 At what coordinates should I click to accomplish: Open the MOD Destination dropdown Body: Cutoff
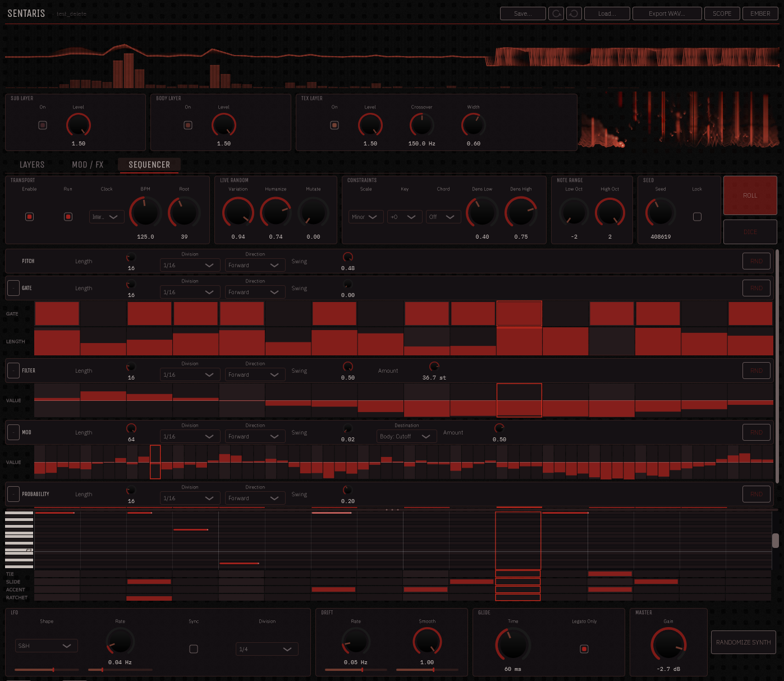coord(407,436)
